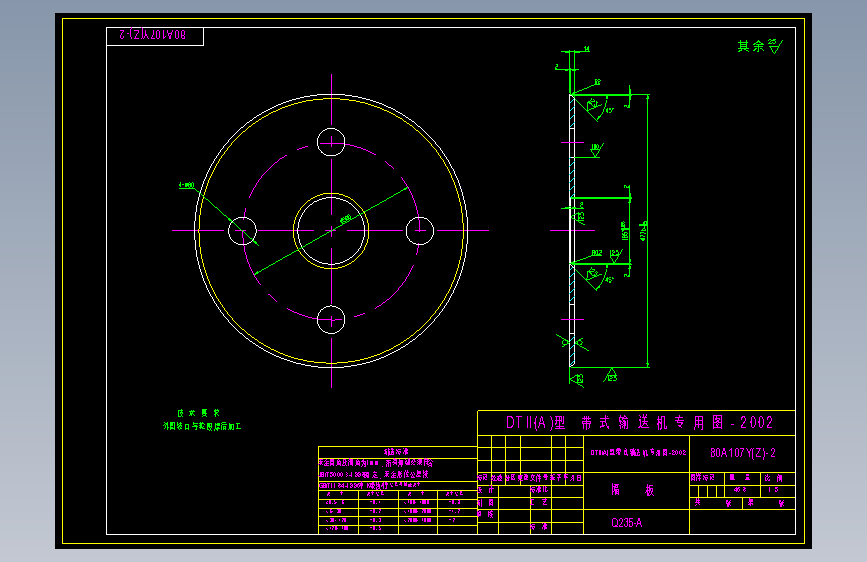Click the bottom bolt hole circle
The width and height of the screenshot is (867, 562).
pyautogui.click(x=331, y=319)
